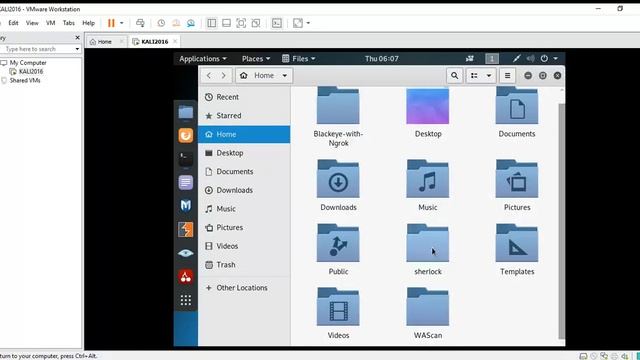Open stretch guest dropdown arrow
This screenshot has width=640, height=360.
[308, 23]
